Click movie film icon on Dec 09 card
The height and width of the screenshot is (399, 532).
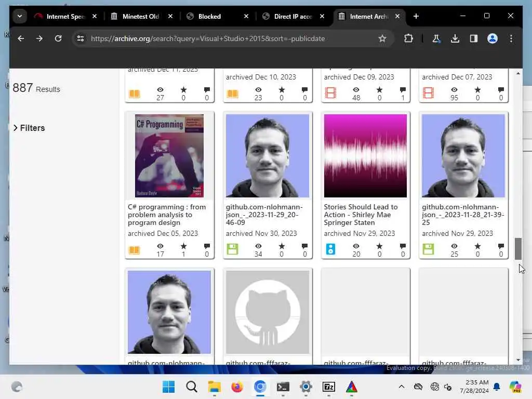[x=330, y=93]
